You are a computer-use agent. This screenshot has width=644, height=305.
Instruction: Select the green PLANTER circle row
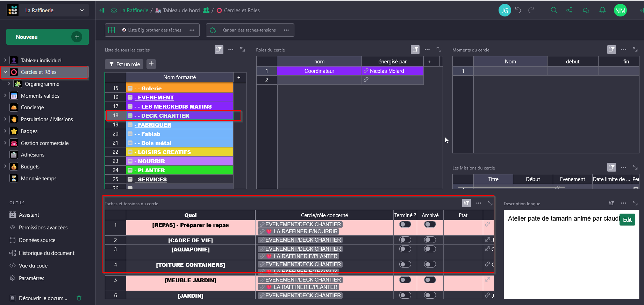click(x=179, y=171)
